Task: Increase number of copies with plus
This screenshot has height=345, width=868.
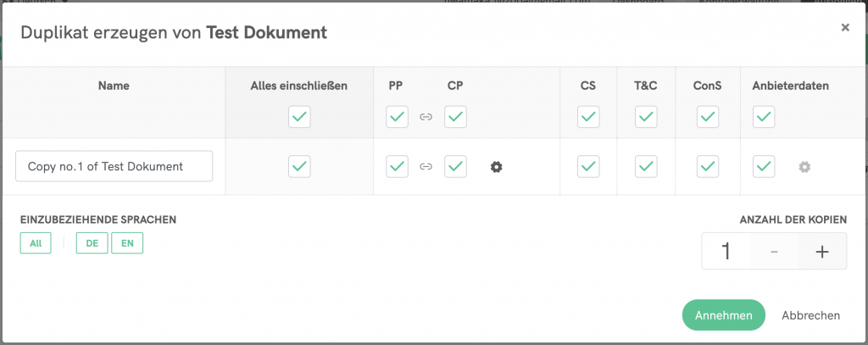Action: tap(821, 252)
